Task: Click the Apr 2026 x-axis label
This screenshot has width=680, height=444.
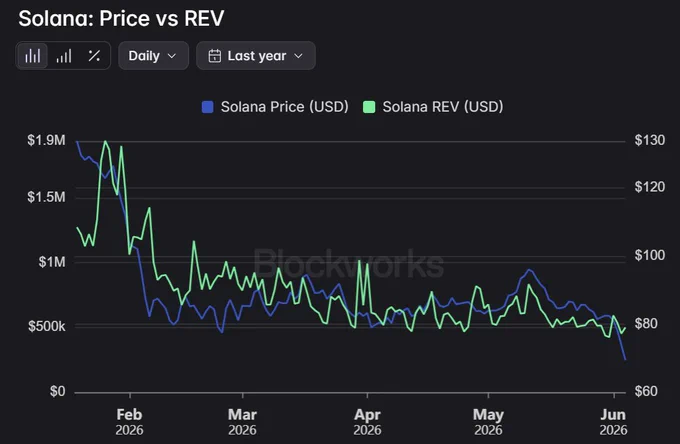Action: point(367,422)
